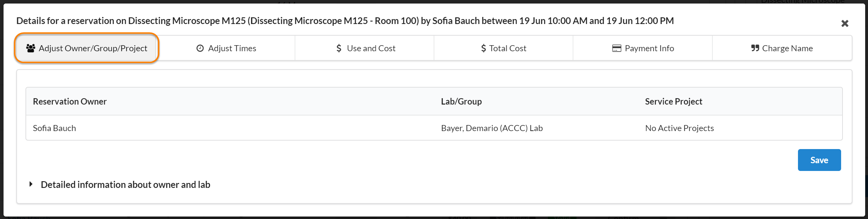This screenshot has height=219, width=868.
Task: Save the reservation changes
Action: tap(819, 160)
